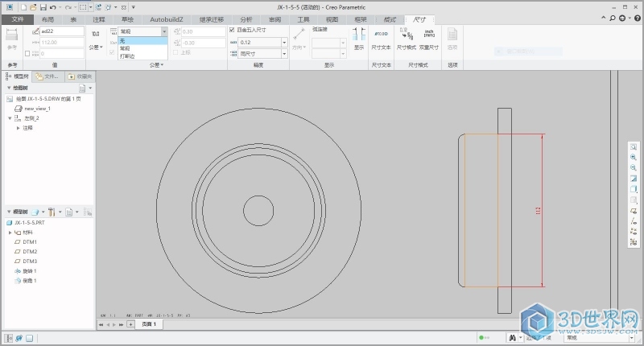The width and height of the screenshot is (644, 346).
Task: Toggle navigator panel icon in bottom-left status bar
Action: 9,338
